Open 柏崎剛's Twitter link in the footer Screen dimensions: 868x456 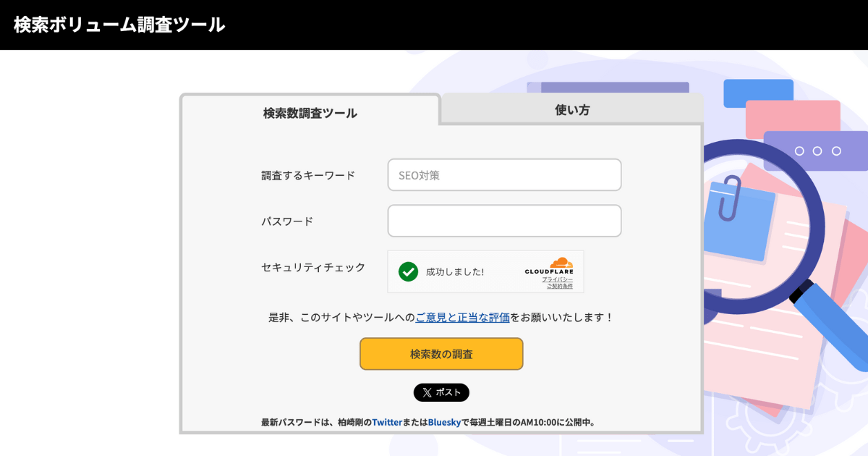tap(386, 422)
